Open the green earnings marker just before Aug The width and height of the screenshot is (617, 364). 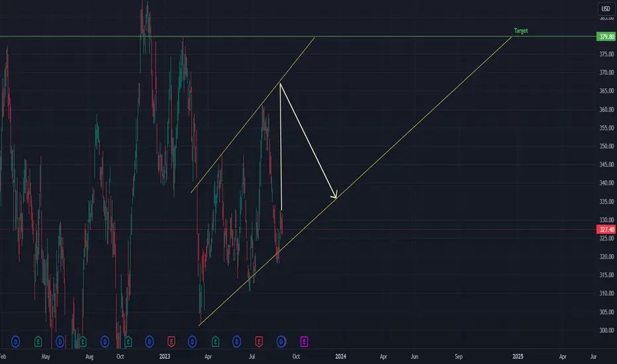(x=83, y=341)
